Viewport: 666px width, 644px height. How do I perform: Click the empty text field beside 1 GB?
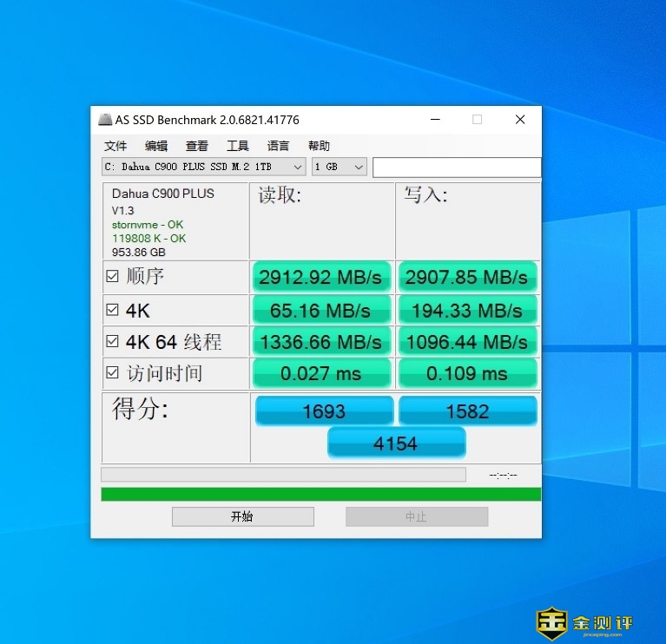(457, 167)
